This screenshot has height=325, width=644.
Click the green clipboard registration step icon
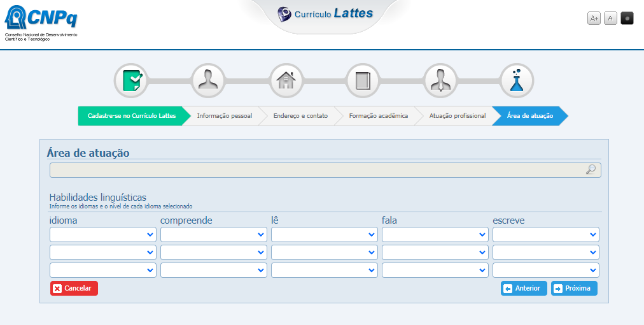pos(130,81)
